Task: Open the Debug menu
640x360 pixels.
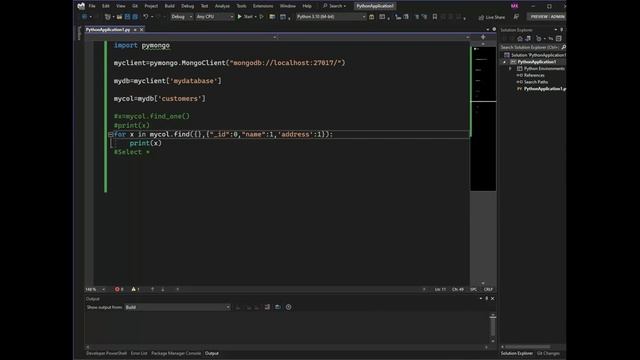Action: (x=188, y=6)
